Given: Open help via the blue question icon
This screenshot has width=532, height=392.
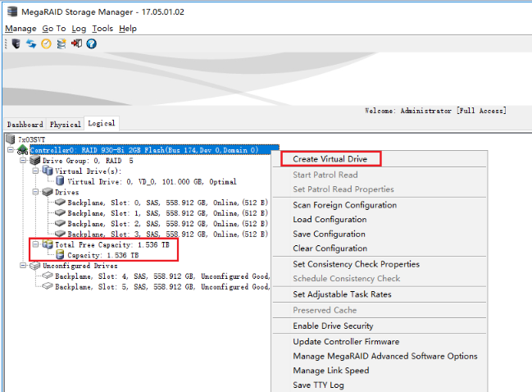Looking at the screenshot, I should pyautogui.click(x=91, y=44).
